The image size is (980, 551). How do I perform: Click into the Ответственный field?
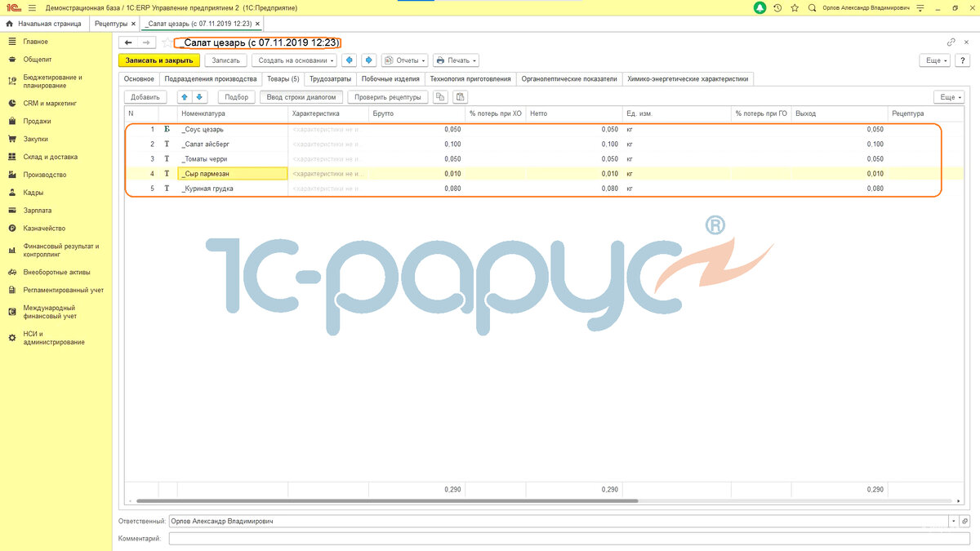(x=558, y=521)
